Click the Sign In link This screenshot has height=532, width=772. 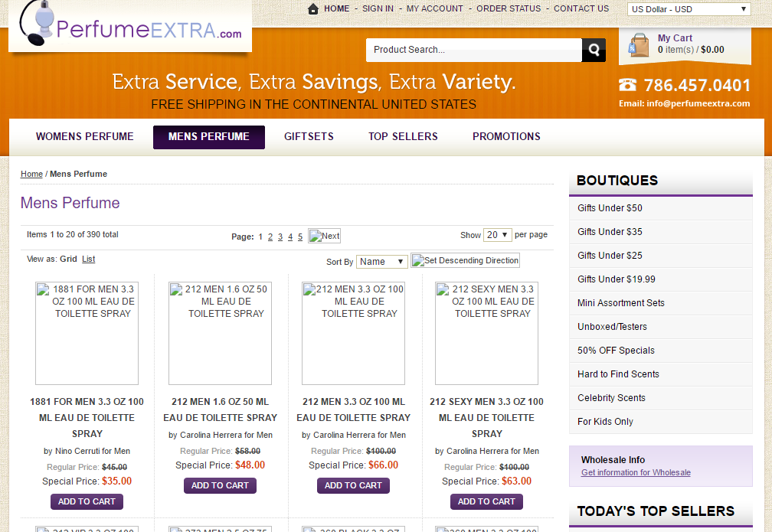pos(378,8)
